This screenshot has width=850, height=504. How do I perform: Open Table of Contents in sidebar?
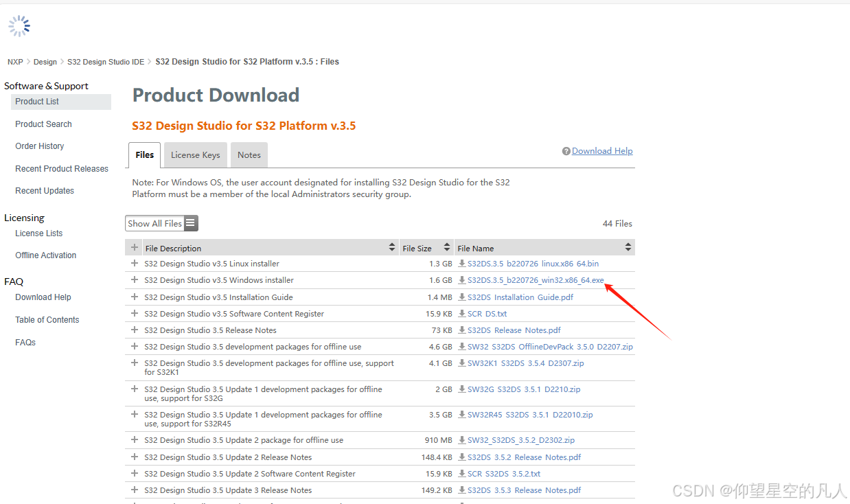(x=47, y=320)
